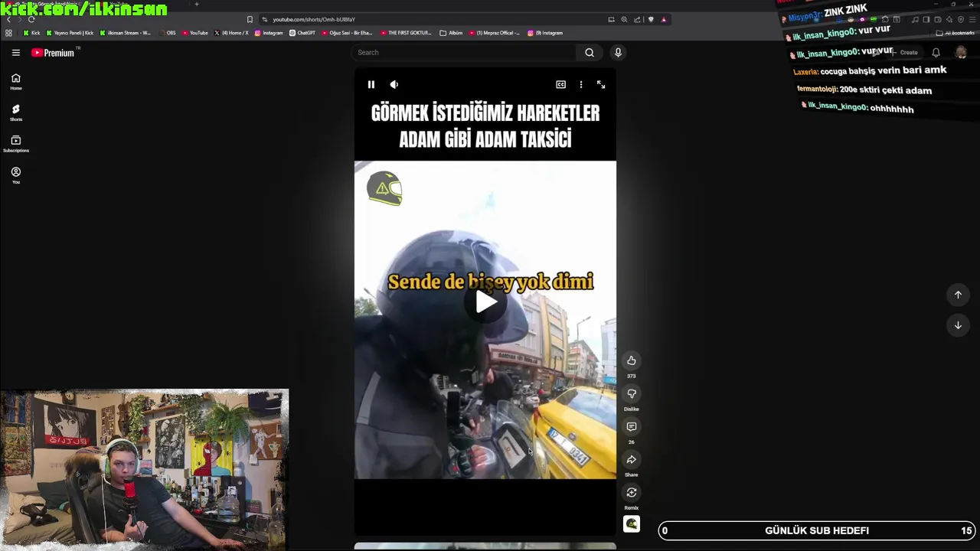Like the Short with 373 likes
Viewport: 980px width, 551px height.
pos(632,360)
